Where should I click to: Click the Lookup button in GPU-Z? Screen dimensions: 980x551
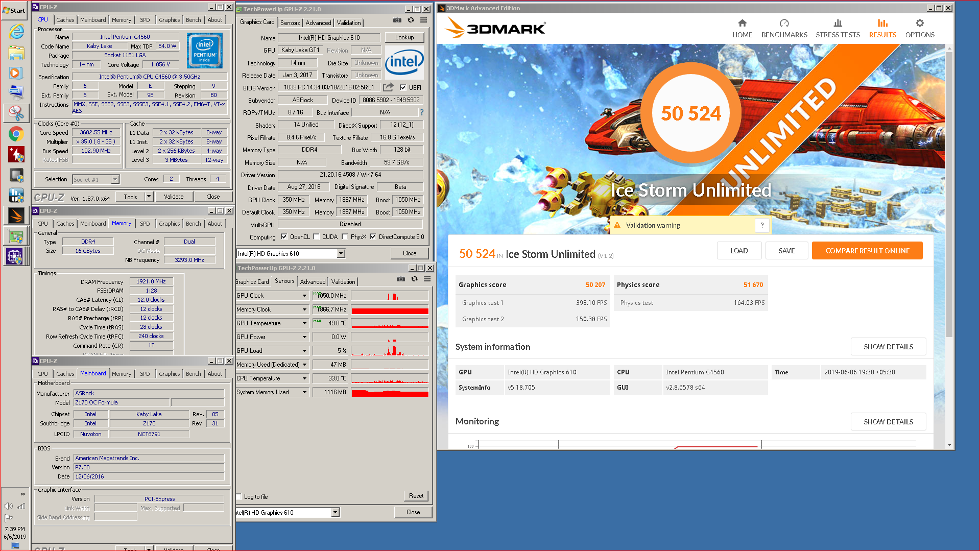404,37
